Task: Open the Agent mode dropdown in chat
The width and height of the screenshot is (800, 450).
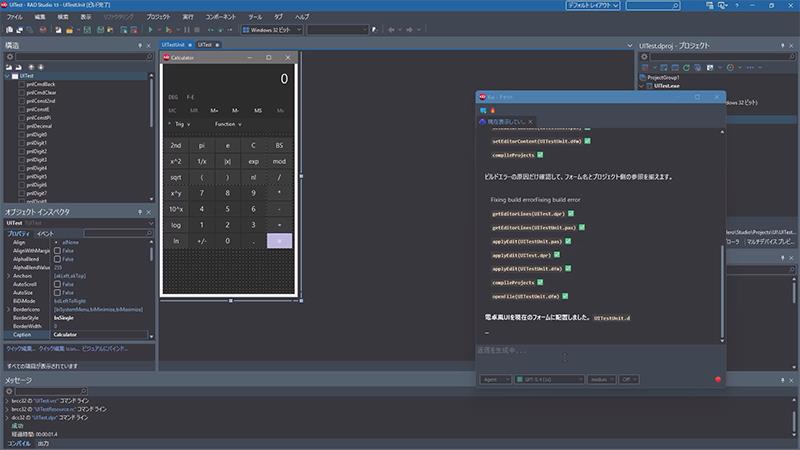Action: coord(495,379)
